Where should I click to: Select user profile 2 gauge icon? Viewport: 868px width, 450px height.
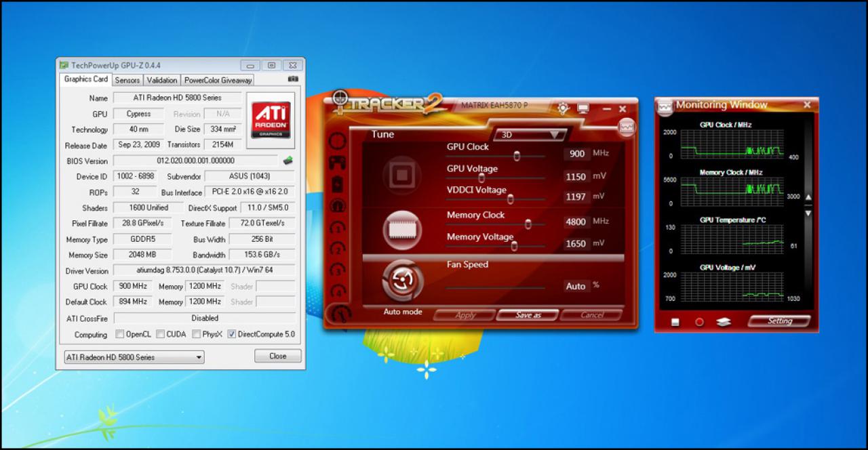click(x=337, y=249)
